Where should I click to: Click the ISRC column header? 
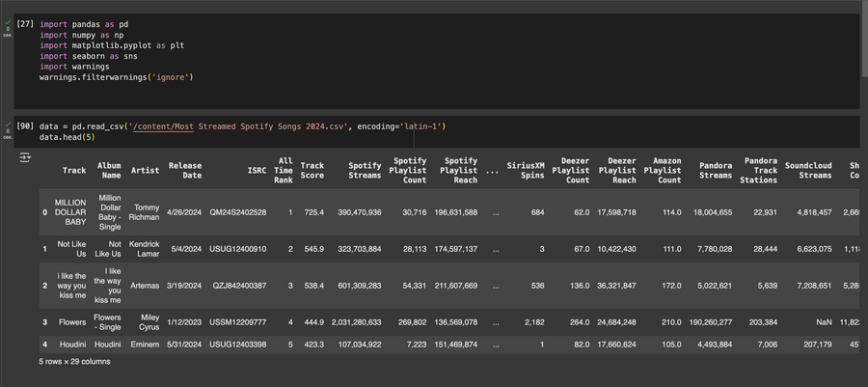pyautogui.click(x=257, y=171)
